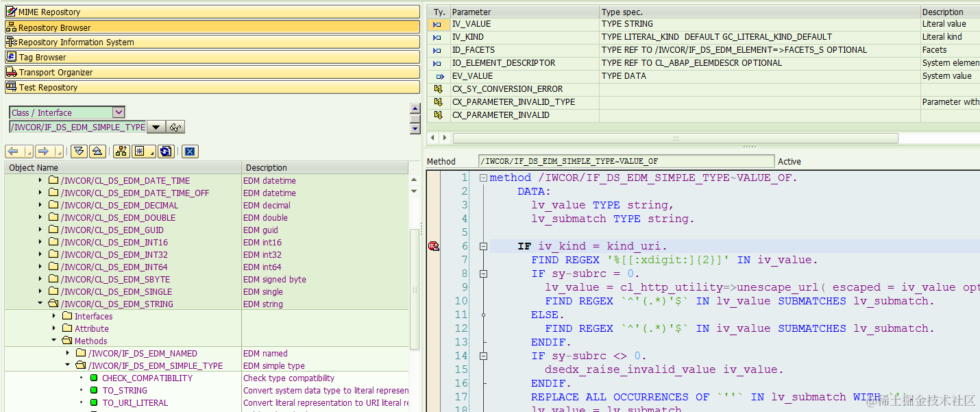This screenshot has height=412, width=980.
Task: Select the IO_ELEMENT_DESCRIPTOR parameter cell
Action: tap(524, 63)
